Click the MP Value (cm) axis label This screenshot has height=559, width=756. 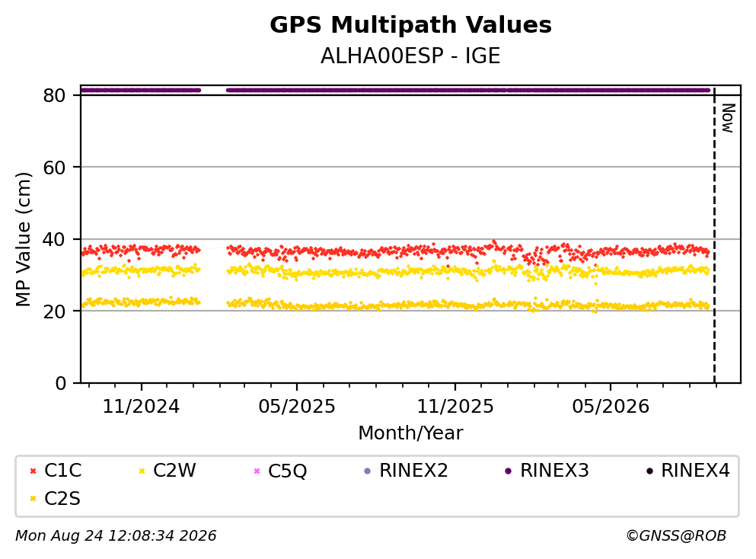coord(23,239)
